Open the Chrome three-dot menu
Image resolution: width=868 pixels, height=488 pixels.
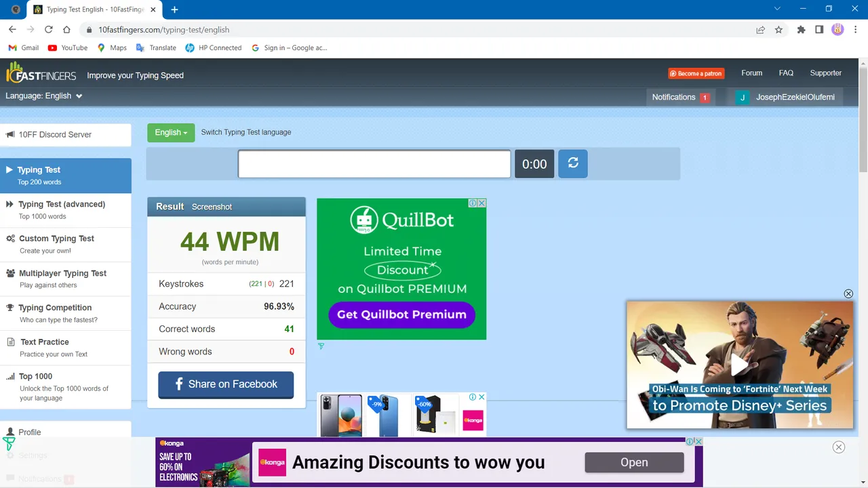[855, 30]
